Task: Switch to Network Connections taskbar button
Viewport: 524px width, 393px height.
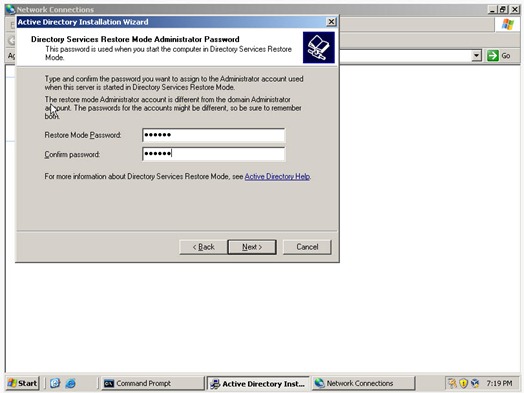Action: coord(364,383)
